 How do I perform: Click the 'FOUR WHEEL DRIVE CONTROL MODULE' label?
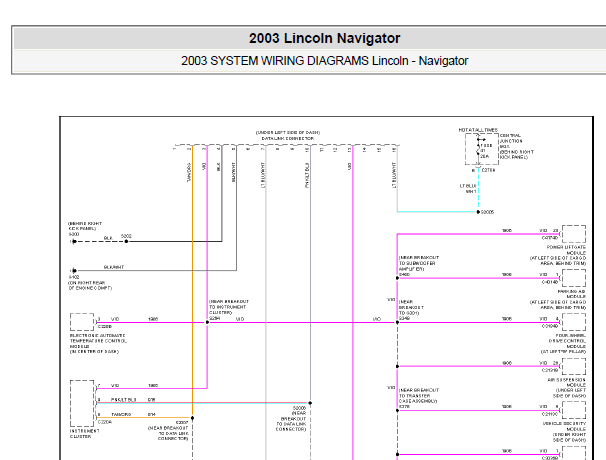click(x=567, y=341)
